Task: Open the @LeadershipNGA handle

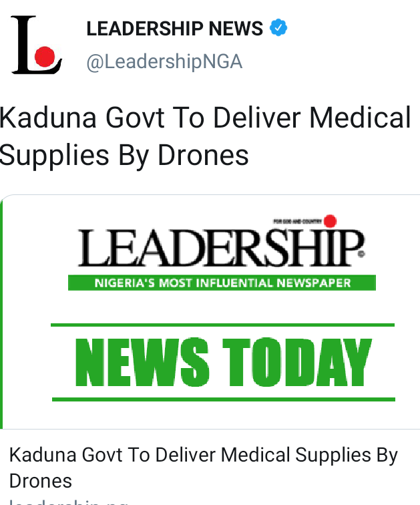Action: (x=164, y=61)
